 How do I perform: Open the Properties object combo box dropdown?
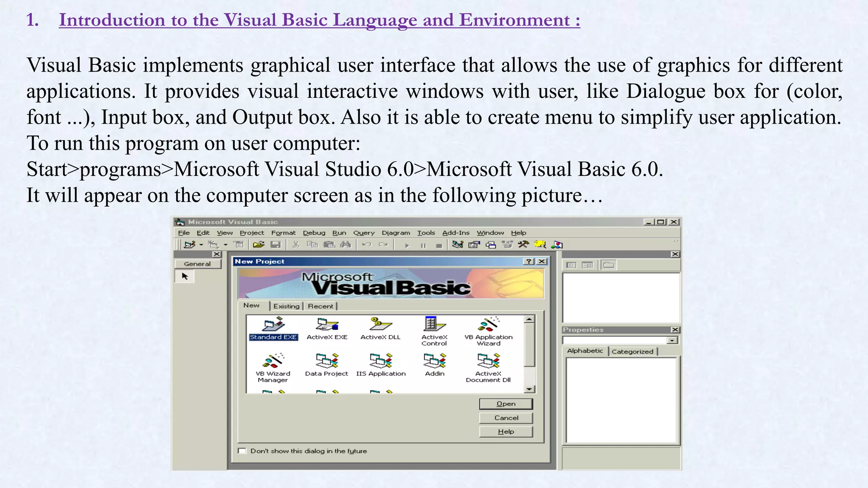672,340
